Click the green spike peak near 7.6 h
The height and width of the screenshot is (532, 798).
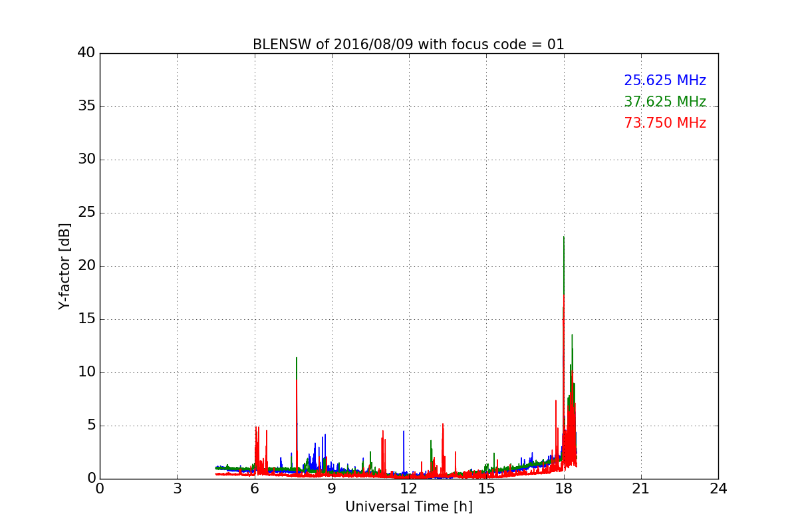coord(297,358)
